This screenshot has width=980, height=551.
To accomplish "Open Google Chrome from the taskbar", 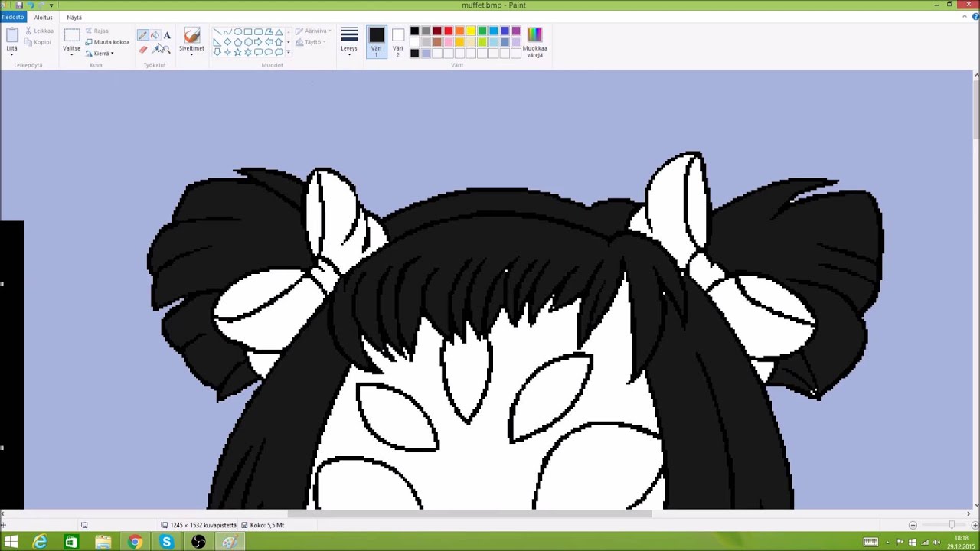I will point(135,543).
